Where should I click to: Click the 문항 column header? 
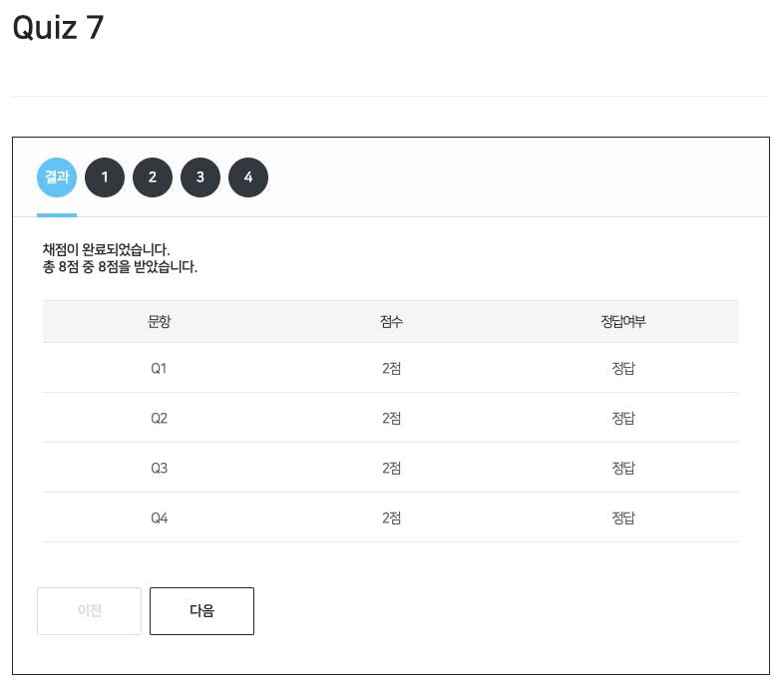click(159, 321)
